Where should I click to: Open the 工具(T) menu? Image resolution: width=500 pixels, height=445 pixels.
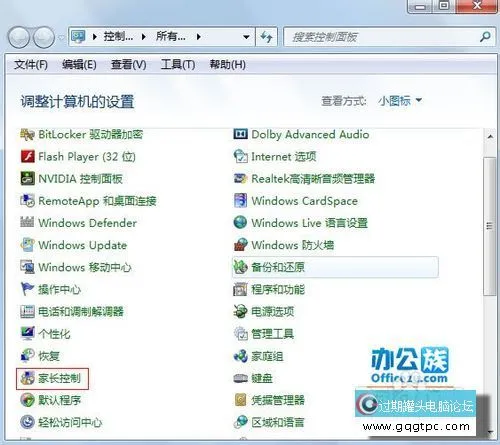(x=178, y=64)
